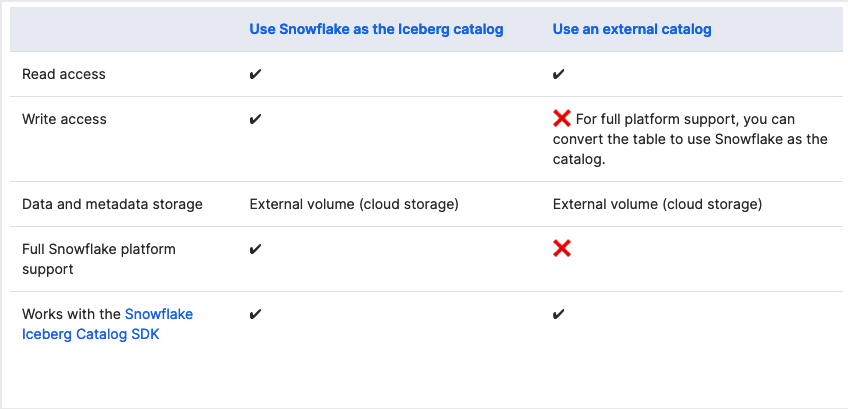
Task: Click Read access checkmark under Snowflake catalog
Action: pyautogui.click(x=256, y=75)
